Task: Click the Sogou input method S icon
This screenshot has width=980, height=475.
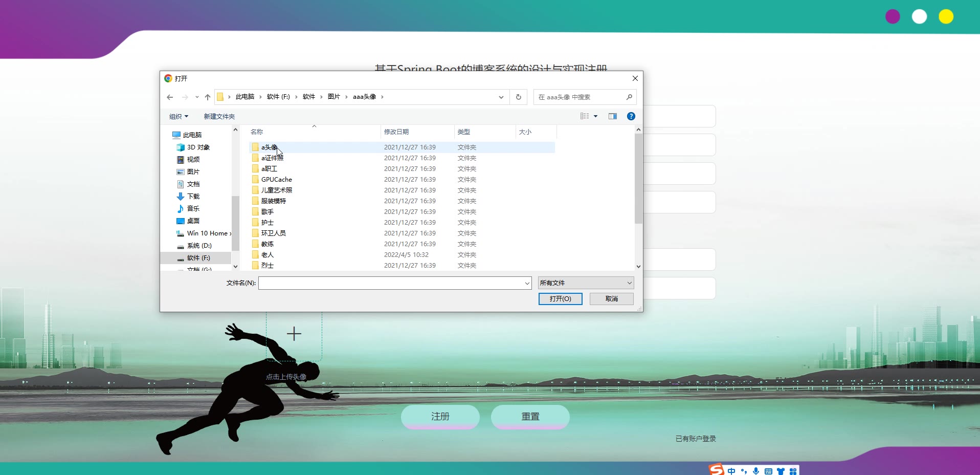Action: click(x=716, y=469)
